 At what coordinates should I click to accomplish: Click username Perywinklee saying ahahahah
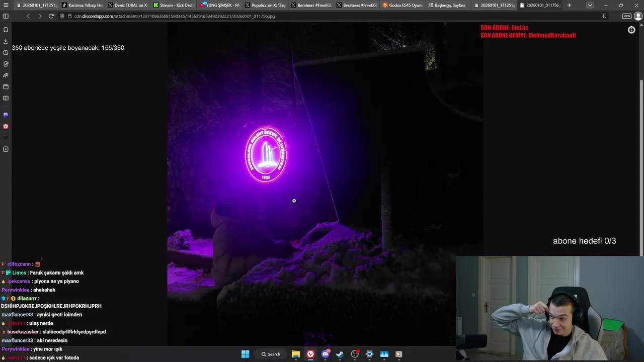click(16, 290)
